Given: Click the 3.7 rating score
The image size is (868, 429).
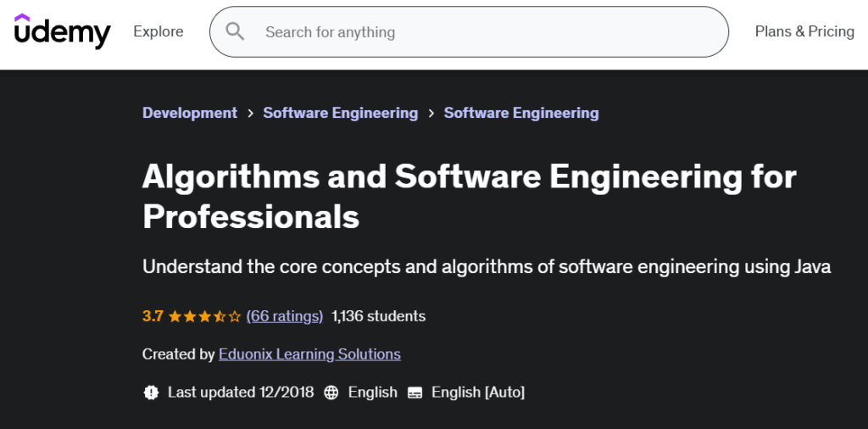Looking at the screenshot, I should (153, 316).
